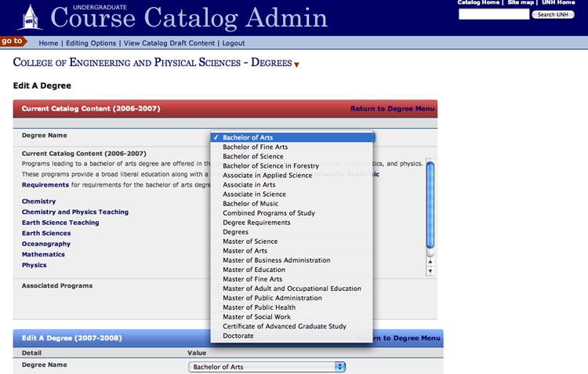
Task: Click the 'Edit A Degree' page heading
Action: (42, 85)
